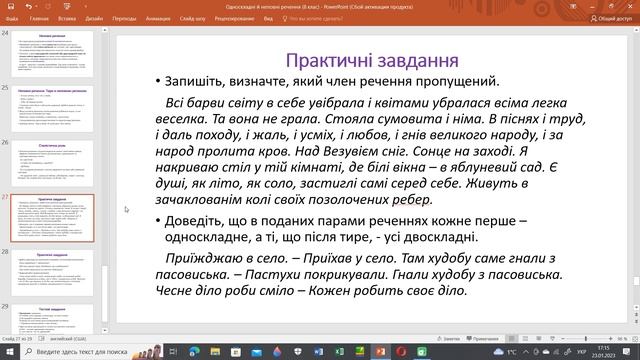640x360 pixels.
Task: Click Windows taskbar search box
Action: 91,351
